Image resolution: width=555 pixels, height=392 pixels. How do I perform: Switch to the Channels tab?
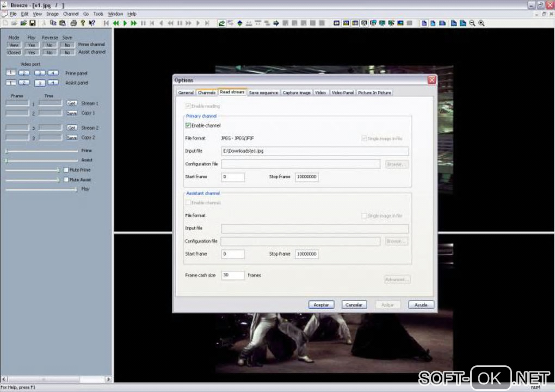[207, 92]
